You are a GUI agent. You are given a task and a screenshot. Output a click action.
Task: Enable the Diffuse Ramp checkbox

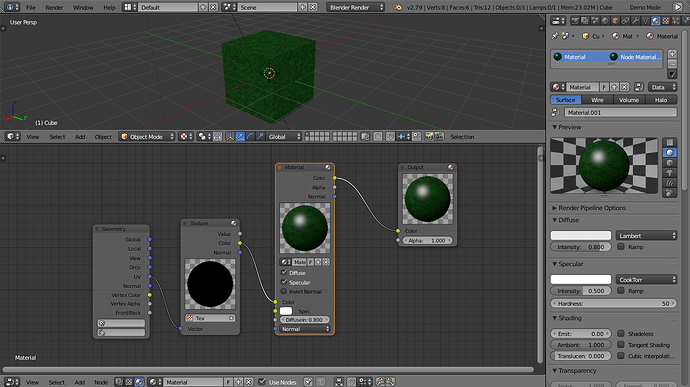[x=621, y=247]
